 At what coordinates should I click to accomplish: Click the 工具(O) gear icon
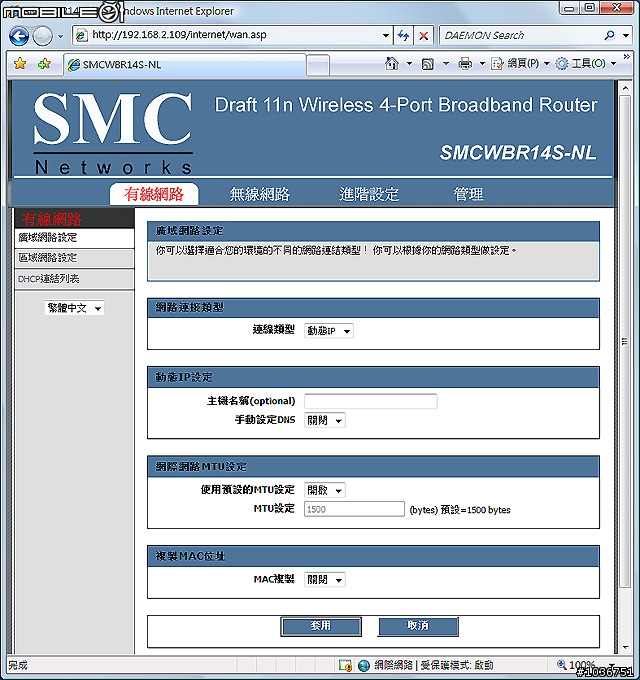pos(562,64)
